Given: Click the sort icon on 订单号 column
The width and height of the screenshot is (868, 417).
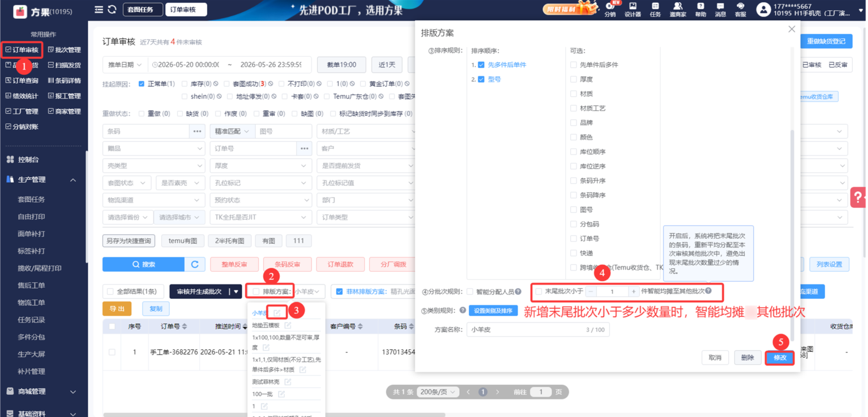Looking at the screenshot, I should coord(185,326).
